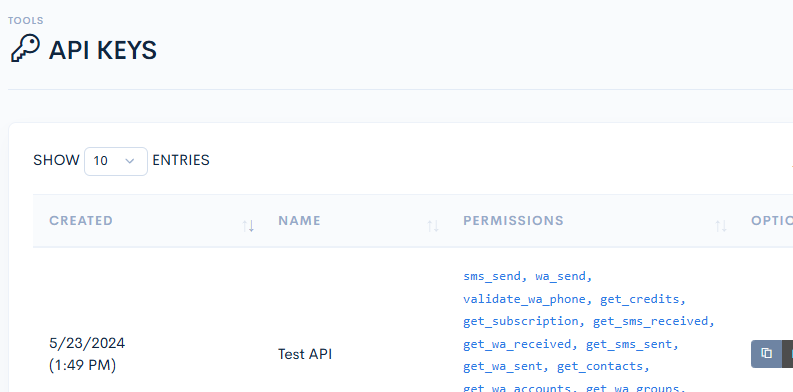
Task: Click the sms_send permission
Action: point(492,276)
